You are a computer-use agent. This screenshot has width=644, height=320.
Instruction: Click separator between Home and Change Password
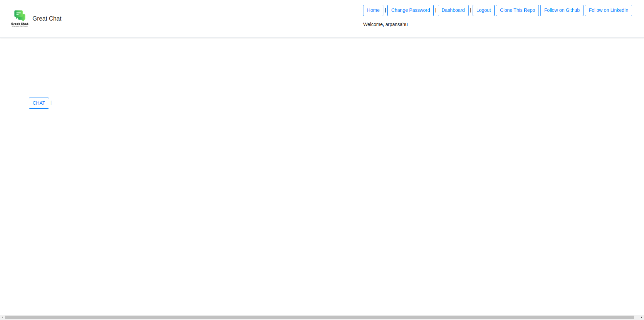(x=385, y=10)
